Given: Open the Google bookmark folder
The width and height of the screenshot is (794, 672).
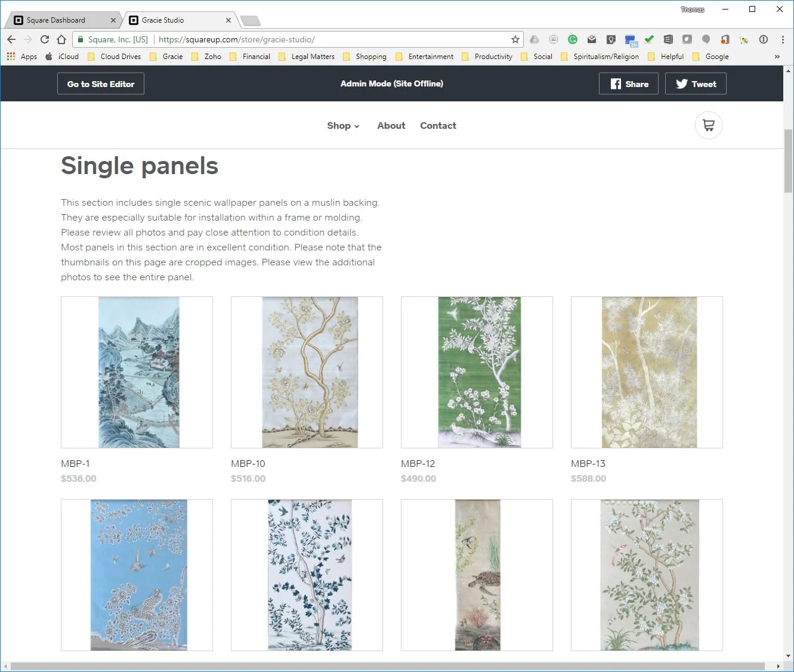Looking at the screenshot, I should click(710, 57).
